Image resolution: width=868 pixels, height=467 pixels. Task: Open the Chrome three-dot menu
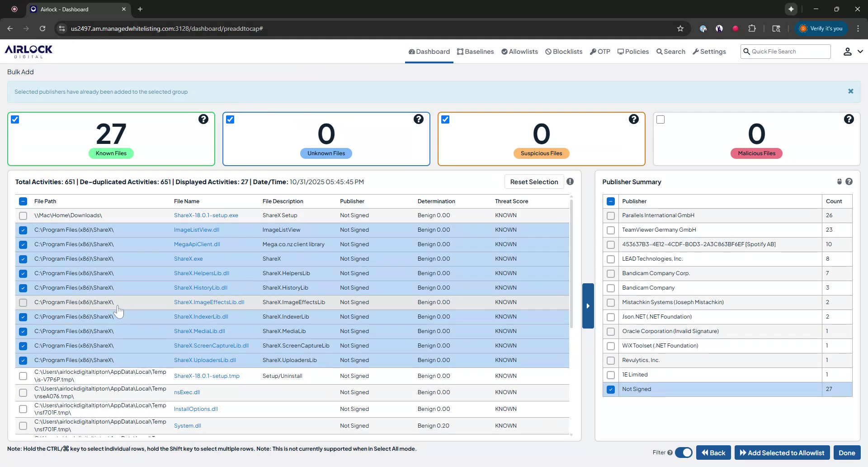[x=858, y=29]
